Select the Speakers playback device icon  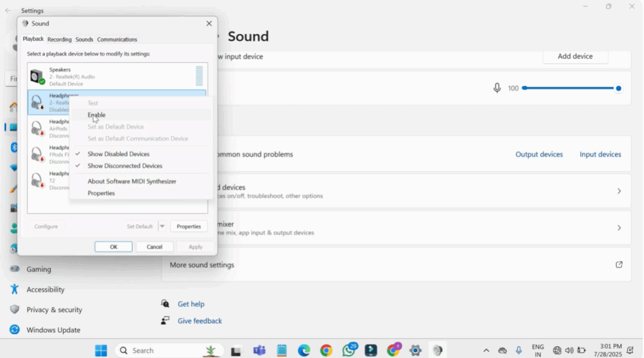(37, 77)
